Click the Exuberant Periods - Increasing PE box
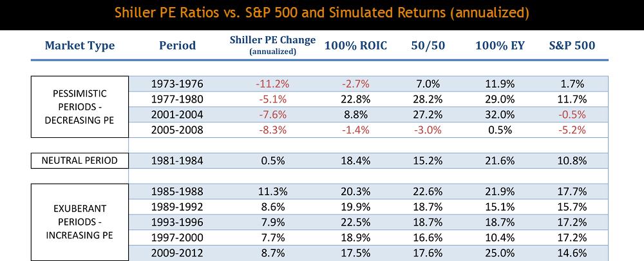Viewport: 644px width, 261px height. pyautogui.click(x=80, y=222)
